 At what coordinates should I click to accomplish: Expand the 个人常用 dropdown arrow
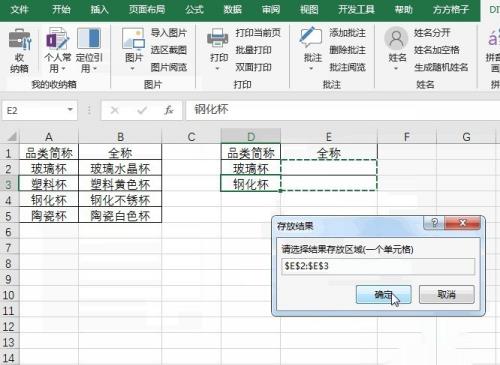click(63, 69)
